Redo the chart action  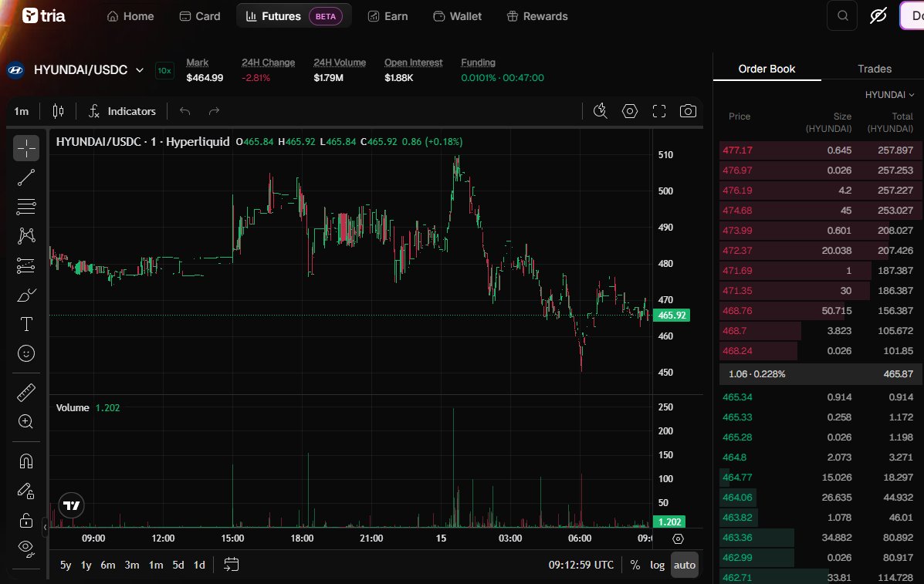tap(214, 111)
